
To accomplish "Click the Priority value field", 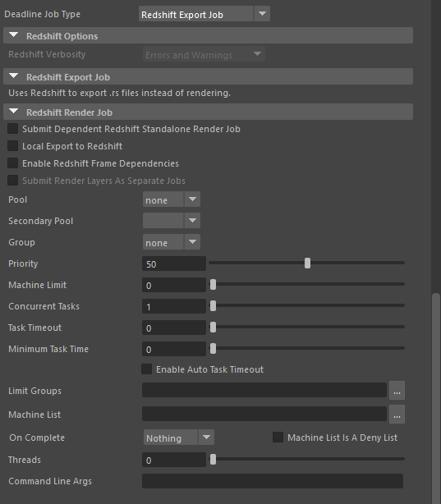I will point(174,263).
